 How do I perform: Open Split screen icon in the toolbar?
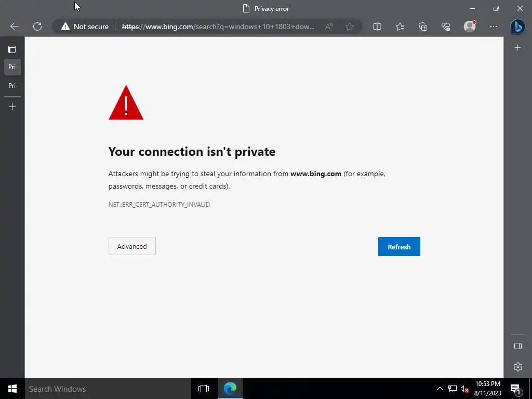(377, 26)
